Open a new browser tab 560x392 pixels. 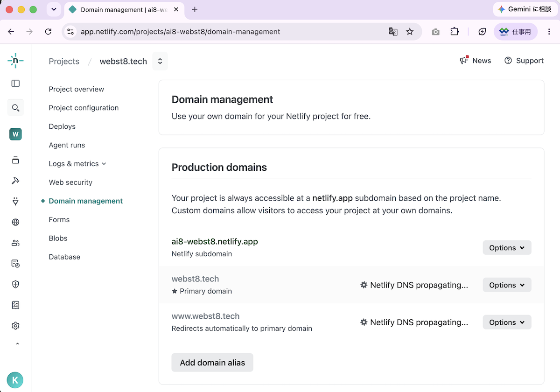[x=195, y=9]
